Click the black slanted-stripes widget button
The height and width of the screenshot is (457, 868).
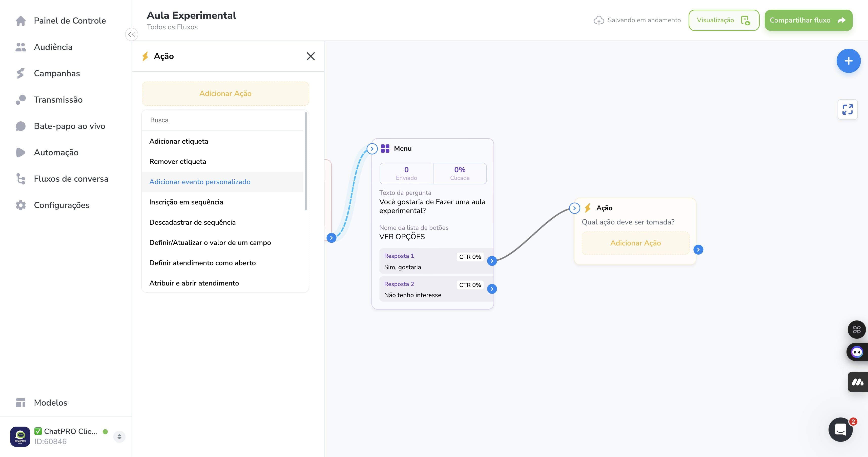click(x=858, y=382)
